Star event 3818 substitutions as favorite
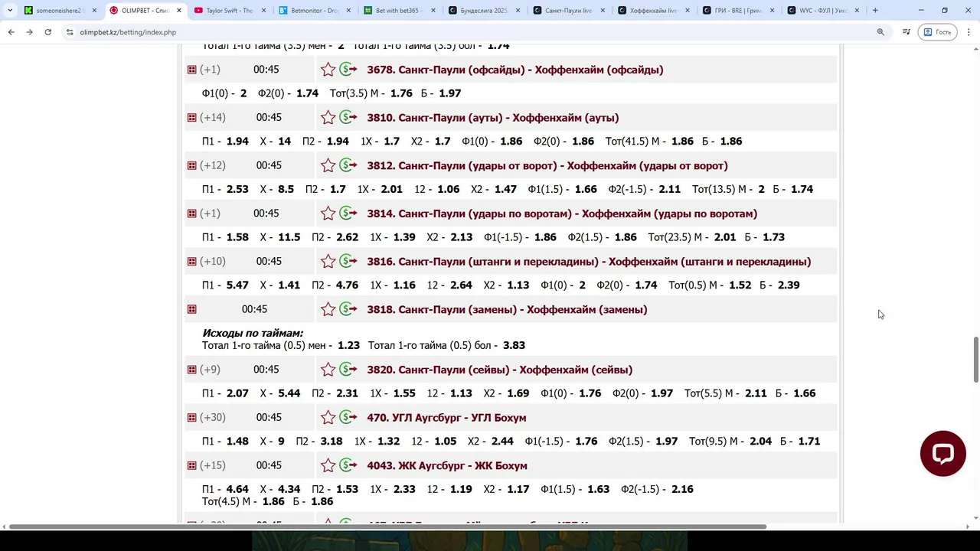 point(328,309)
